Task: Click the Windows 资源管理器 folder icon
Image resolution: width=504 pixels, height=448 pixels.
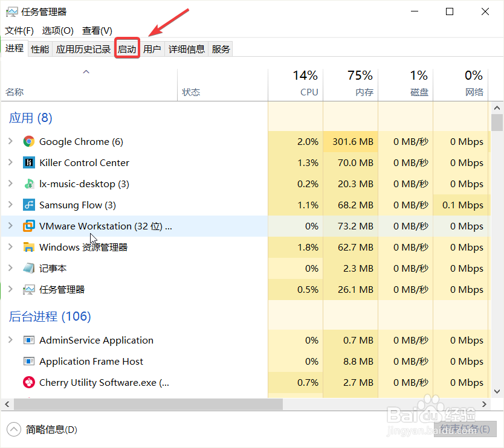Action: pyautogui.click(x=28, y=247)
